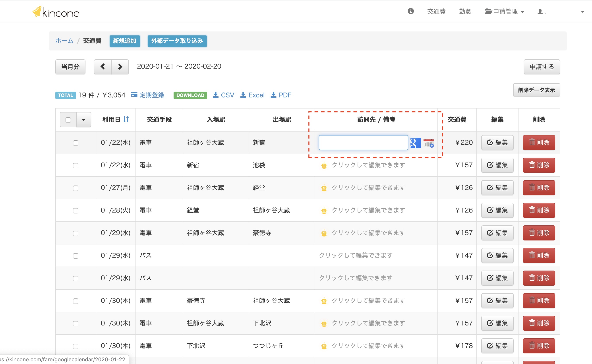This screenshot has height=364, width=592.
Task: Expand the 申請管理 dropdown menu
Action: 504,12
